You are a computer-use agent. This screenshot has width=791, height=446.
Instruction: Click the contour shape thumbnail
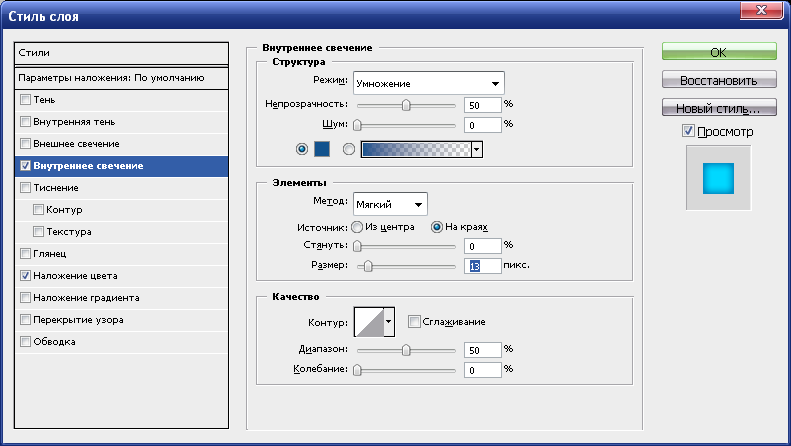(369, 322)
